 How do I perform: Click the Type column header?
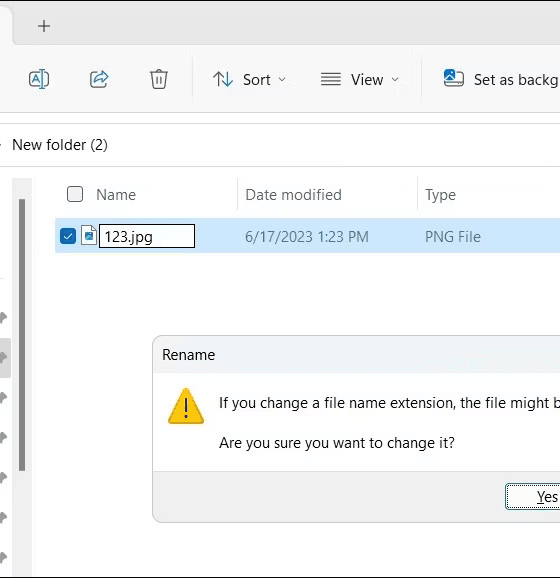tap(440, 195)
